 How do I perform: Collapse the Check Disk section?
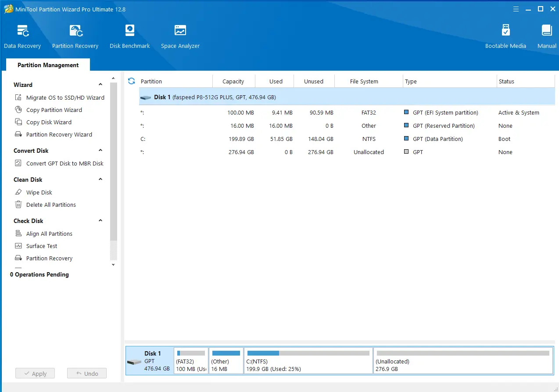(100, 221)
